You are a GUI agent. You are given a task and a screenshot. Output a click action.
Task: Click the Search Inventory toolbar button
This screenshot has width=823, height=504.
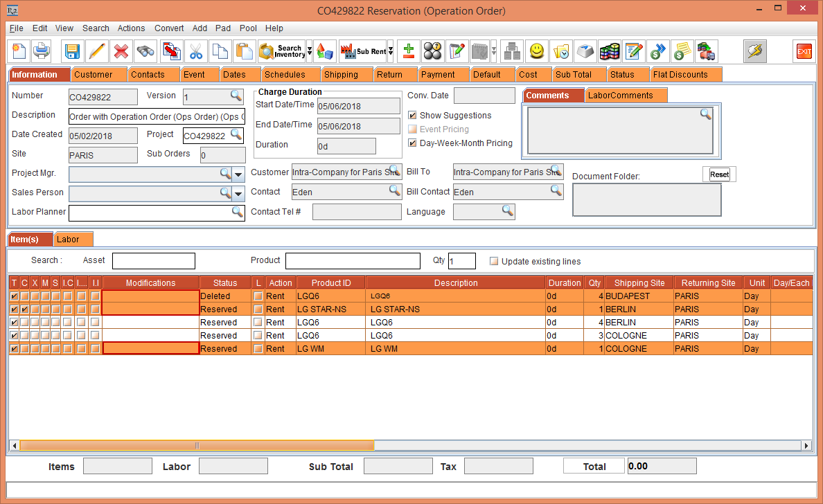click(282, 51)
